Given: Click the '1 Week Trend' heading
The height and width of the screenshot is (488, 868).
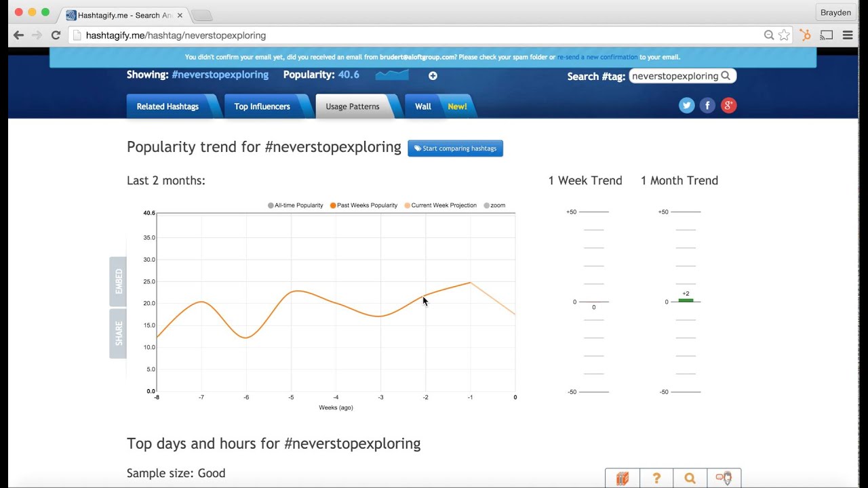Looking at the screenshot, I should click(x=585, y=180).
